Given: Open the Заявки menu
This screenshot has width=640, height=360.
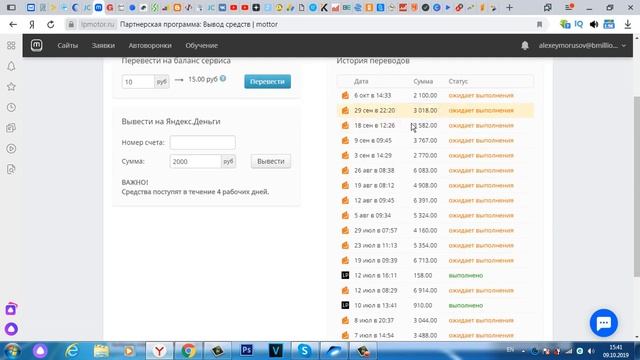Looking at the screenshot, I should click(x=103, y=45).
